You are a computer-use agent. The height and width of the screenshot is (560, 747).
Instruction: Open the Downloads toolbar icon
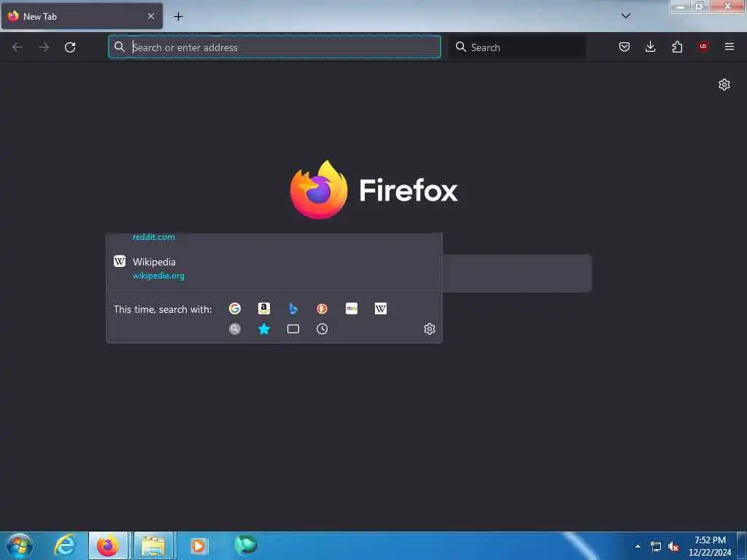pos(650,47)
